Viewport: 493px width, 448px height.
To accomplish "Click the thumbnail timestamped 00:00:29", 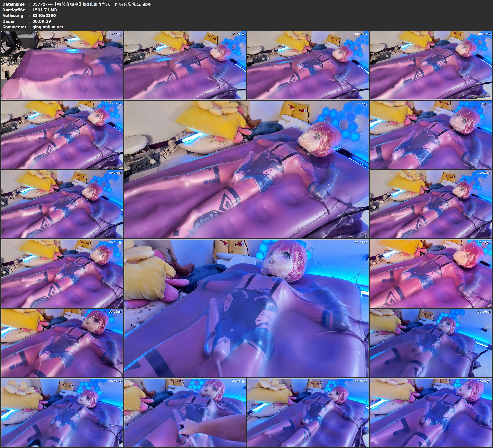I will click(62, 65).
